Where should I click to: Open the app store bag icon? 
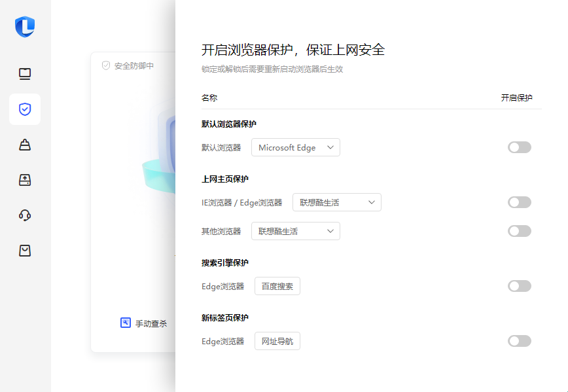(25, 251)
